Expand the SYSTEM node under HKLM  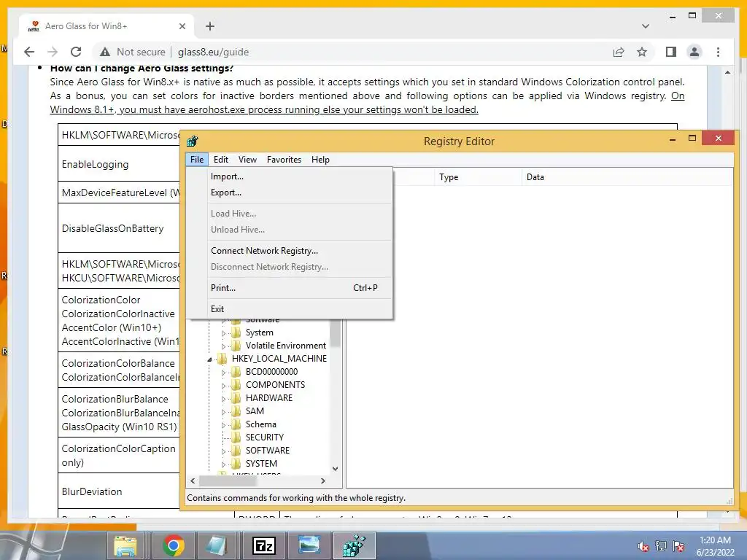[223, 464]
